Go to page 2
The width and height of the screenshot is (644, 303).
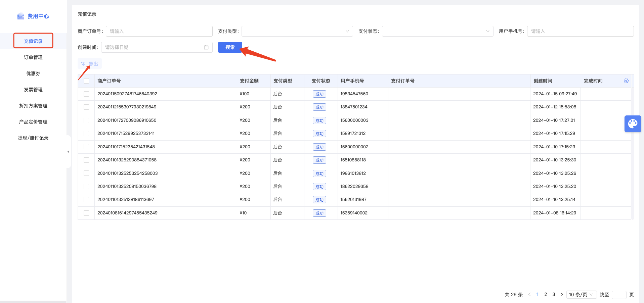click(x=546, y=295)
